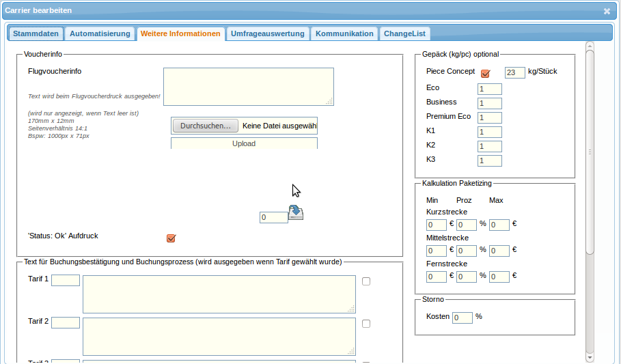Viewport: 621px width, 364px height.
Task: Enable the Tarif 1 checkbox
Action: click(x=366, y=281)
